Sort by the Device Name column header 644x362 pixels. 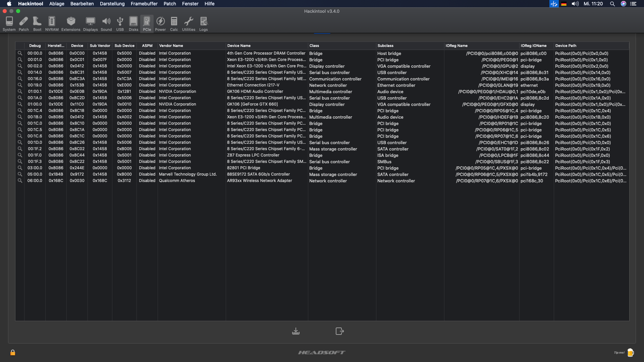coord(239,46)
